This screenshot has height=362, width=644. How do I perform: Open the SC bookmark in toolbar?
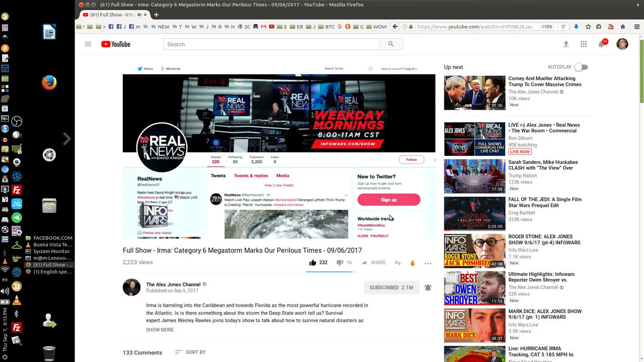click(244, 27)
